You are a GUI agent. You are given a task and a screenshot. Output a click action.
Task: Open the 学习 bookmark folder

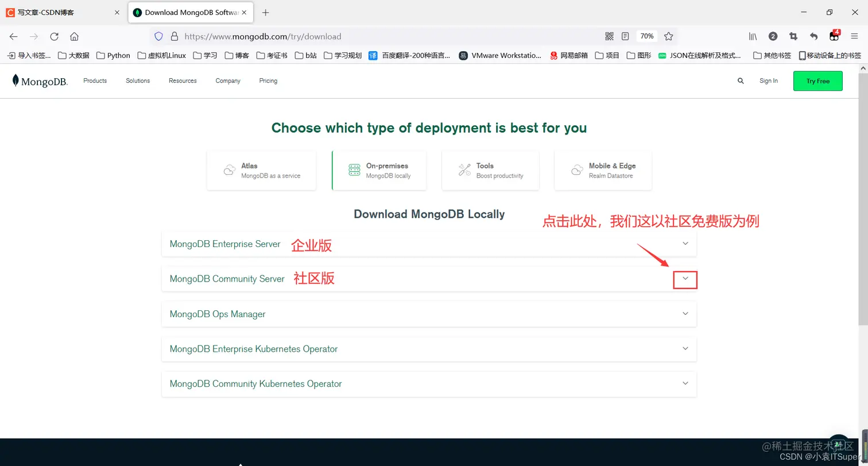[206, 55]
